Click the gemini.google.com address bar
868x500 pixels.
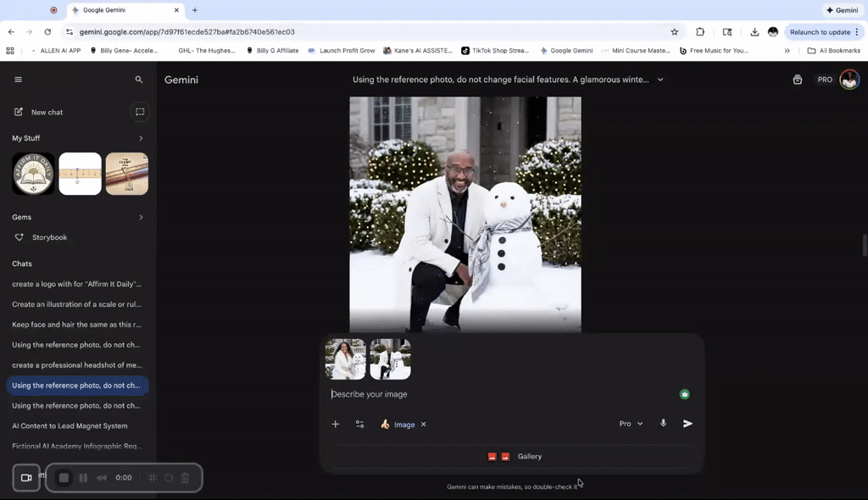tap(365, 32)
